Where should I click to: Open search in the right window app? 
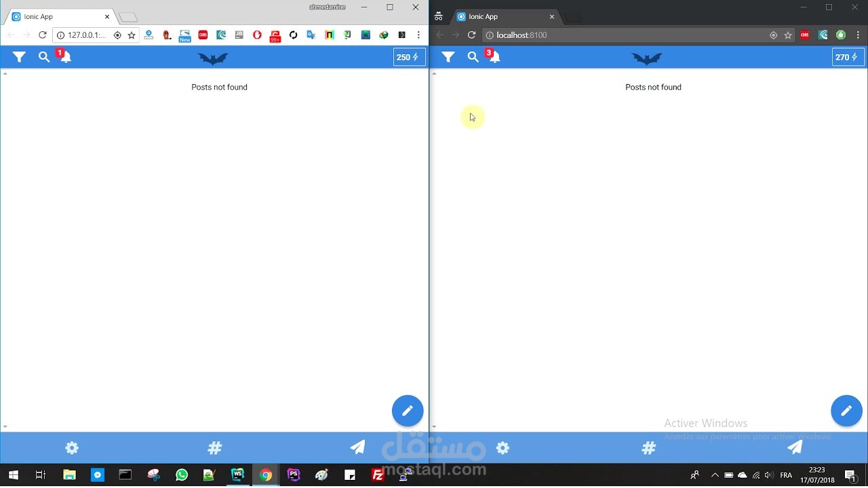coord(473,58)
